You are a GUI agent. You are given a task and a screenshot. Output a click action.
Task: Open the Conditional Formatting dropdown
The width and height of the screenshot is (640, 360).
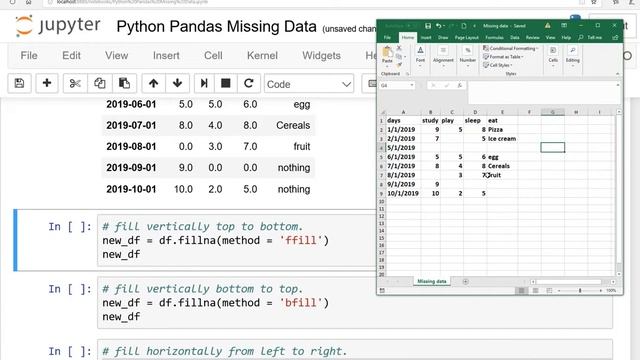pos(510,48)
